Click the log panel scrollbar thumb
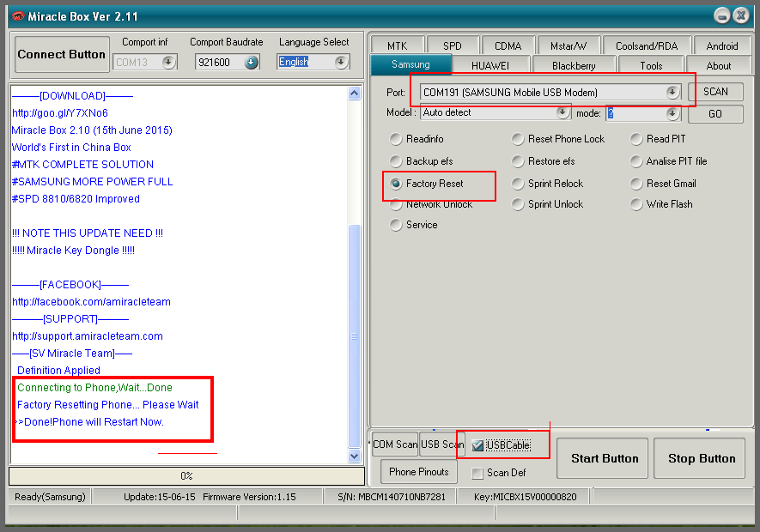Image resolution: width=760 pixels, height=532 pixels. click(x=355, y=336)
